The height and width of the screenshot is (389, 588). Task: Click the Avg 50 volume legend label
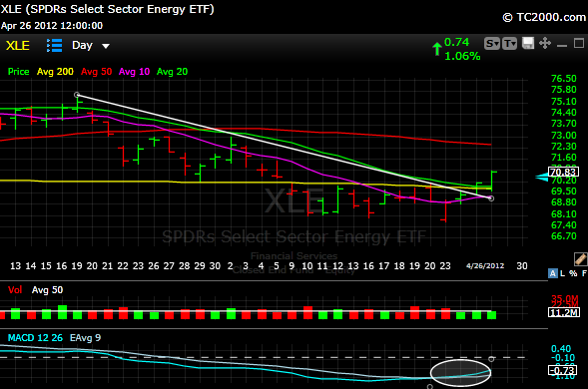[x=47, y=289]
